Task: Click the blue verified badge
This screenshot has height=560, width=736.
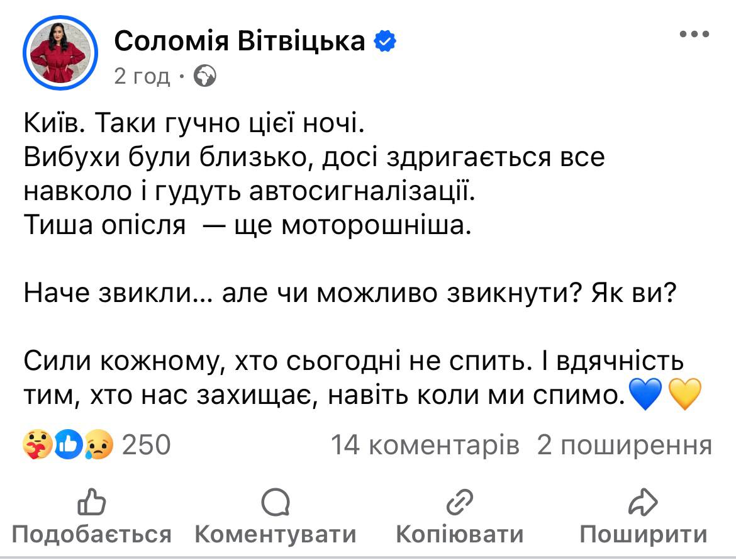Action: click(384, 42)
